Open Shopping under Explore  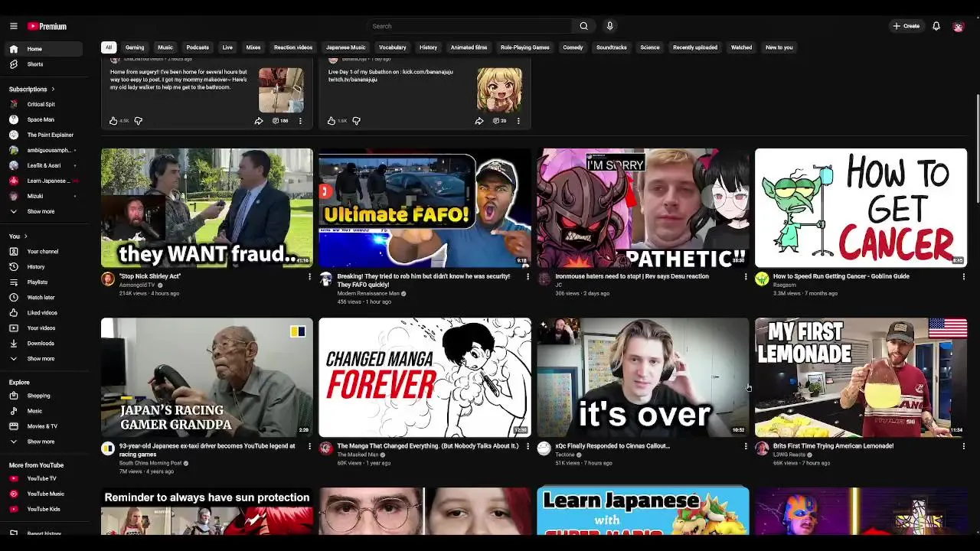(42, 396)
